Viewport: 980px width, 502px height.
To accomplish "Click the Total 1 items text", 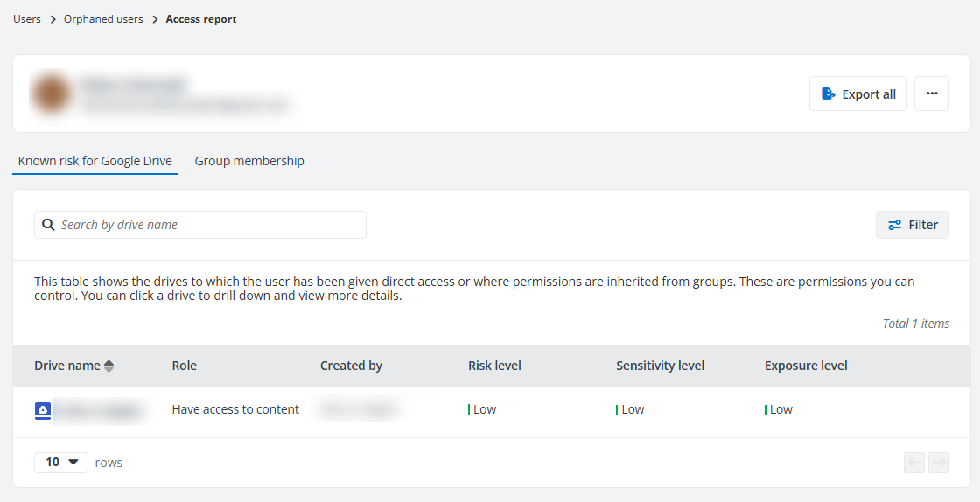I will (x=915, y=324).
